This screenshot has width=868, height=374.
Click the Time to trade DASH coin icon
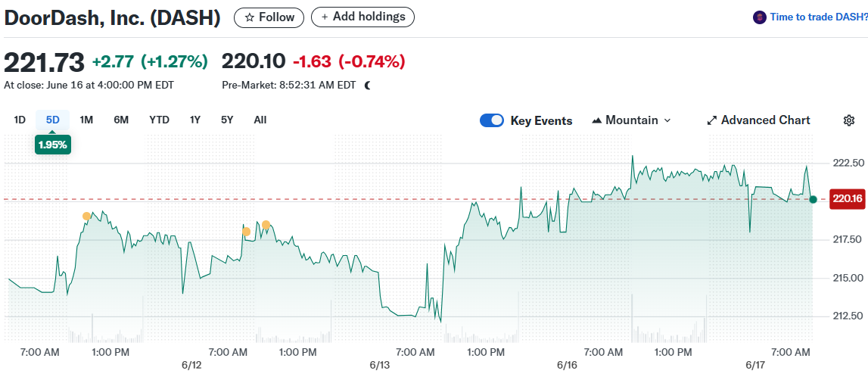tap(760, 17)
